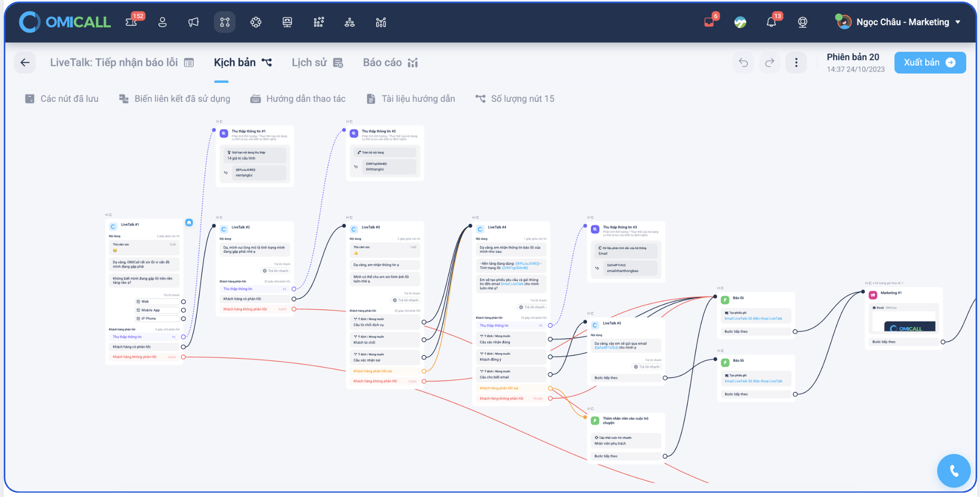Open Ngọc Châu - Marketing account dropdown

point(898,22)
